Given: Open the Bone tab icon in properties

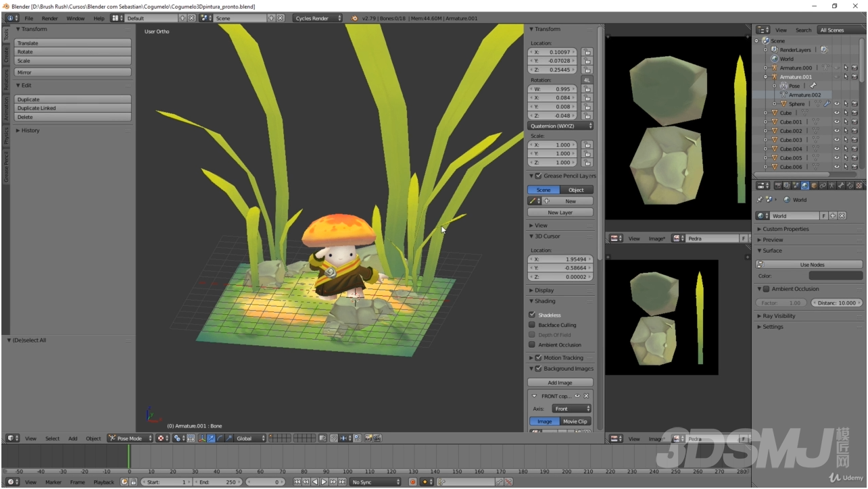Looking at the screenshot, I should click(x=841, y=185).
